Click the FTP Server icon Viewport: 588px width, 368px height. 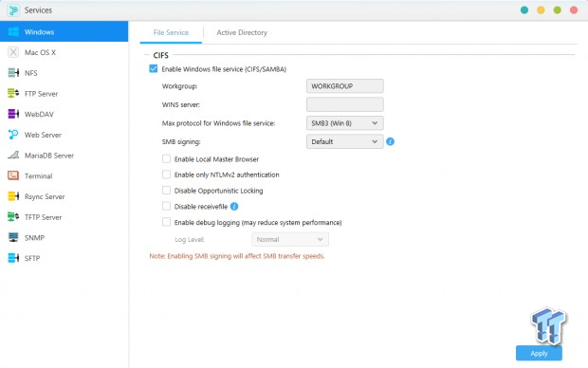pos(13,93)
